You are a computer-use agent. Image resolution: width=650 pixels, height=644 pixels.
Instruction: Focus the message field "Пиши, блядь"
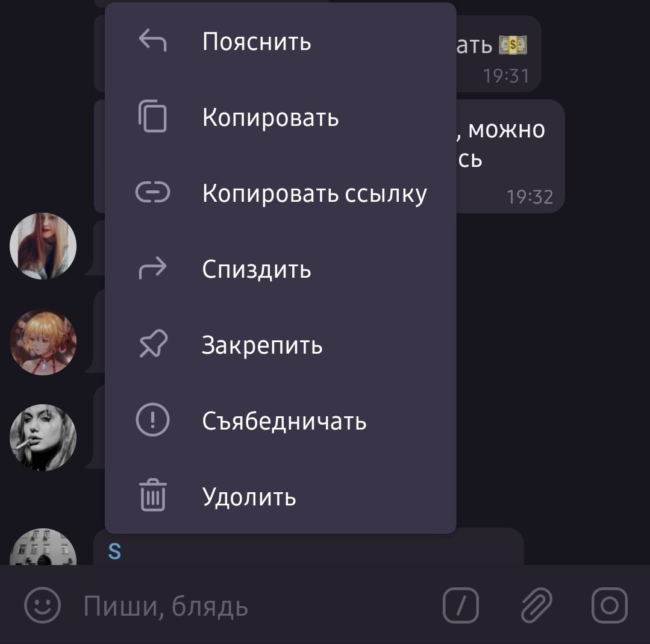tap(257, 606)
